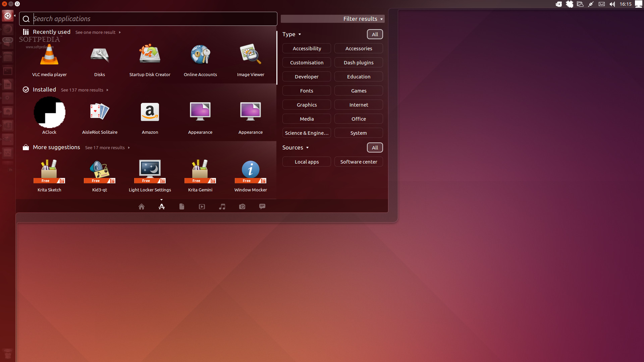This screenshot has height=362, width=644.
Task: Click the All button next to Sources
Action: click(375, 147)
